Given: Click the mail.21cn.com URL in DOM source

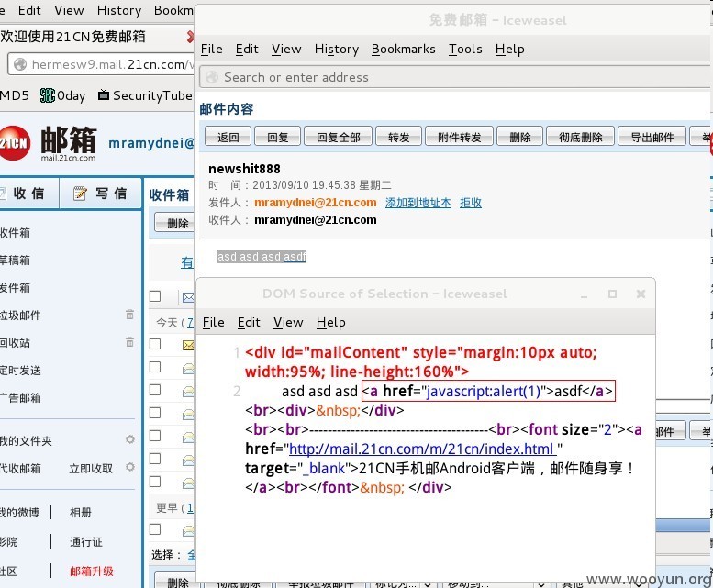Looking at the screenshot, I should pyautogui.click(x=422, y=449).
